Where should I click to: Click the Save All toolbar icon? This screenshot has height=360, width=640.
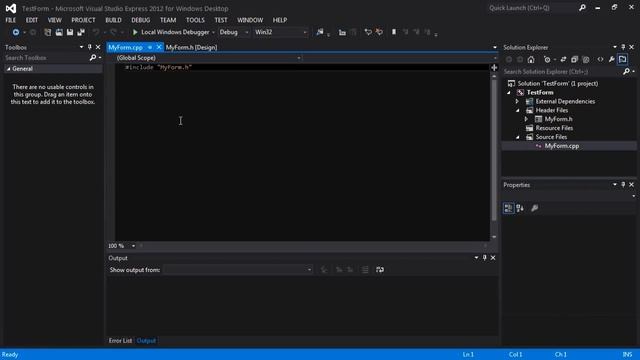point(81,32)
